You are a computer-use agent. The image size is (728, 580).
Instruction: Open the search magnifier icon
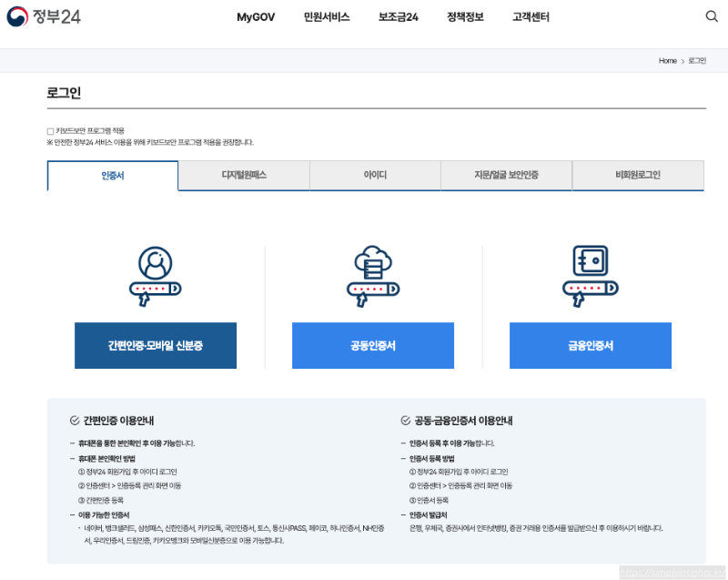(713, 15)
